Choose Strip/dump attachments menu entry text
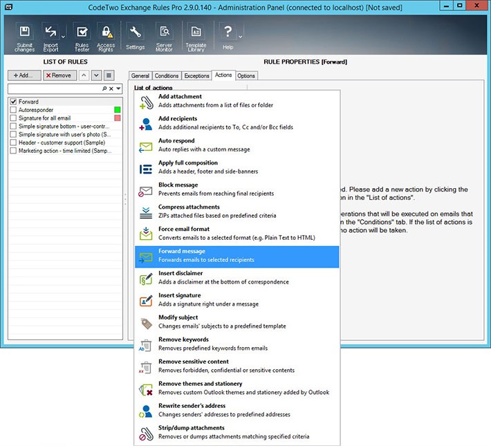Screen dimensions: 491x448 [192, 428]
